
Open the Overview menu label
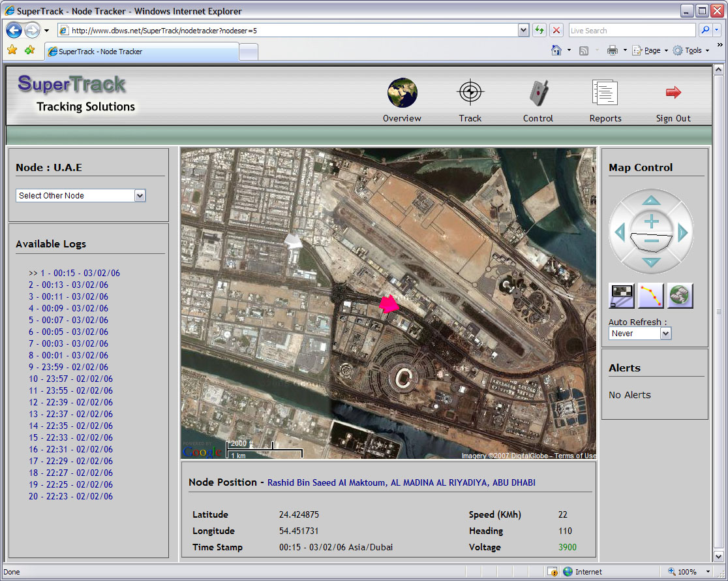tap(402, 118)
